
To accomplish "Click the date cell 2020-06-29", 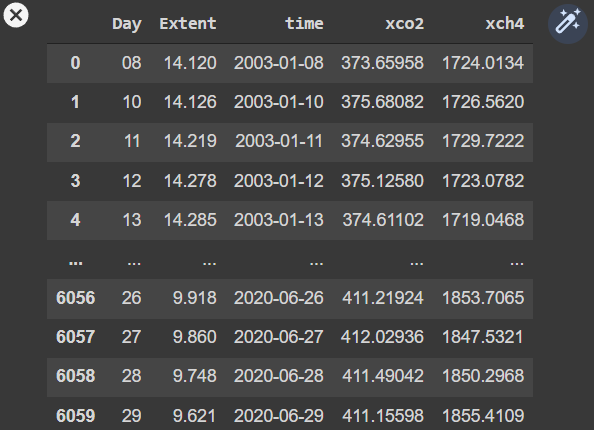I will 279,416.
